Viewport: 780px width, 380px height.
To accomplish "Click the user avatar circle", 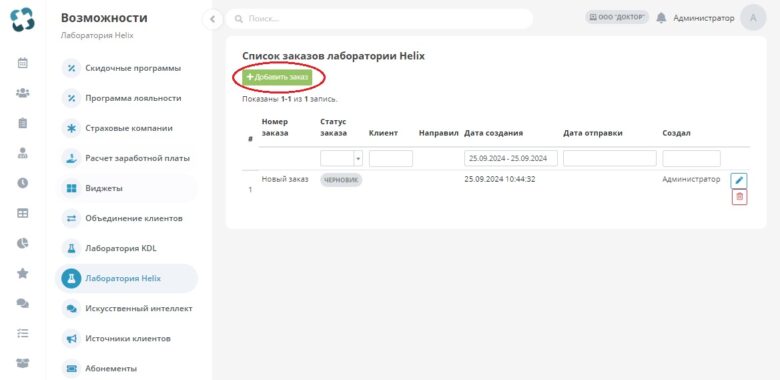I will [x=753, y=18].
